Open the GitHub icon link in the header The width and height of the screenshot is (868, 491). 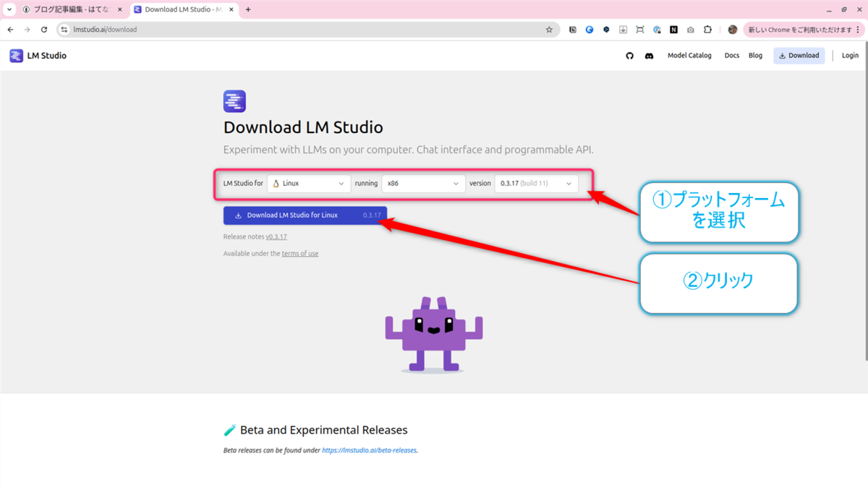pos(629,56)
